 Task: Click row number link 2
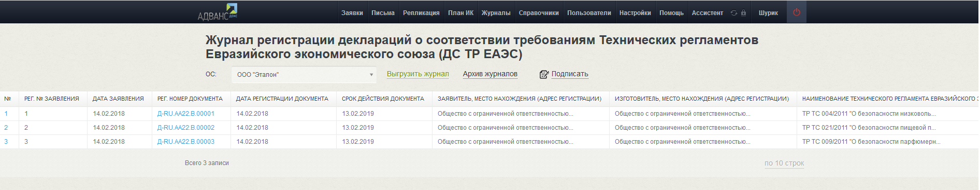6,128
